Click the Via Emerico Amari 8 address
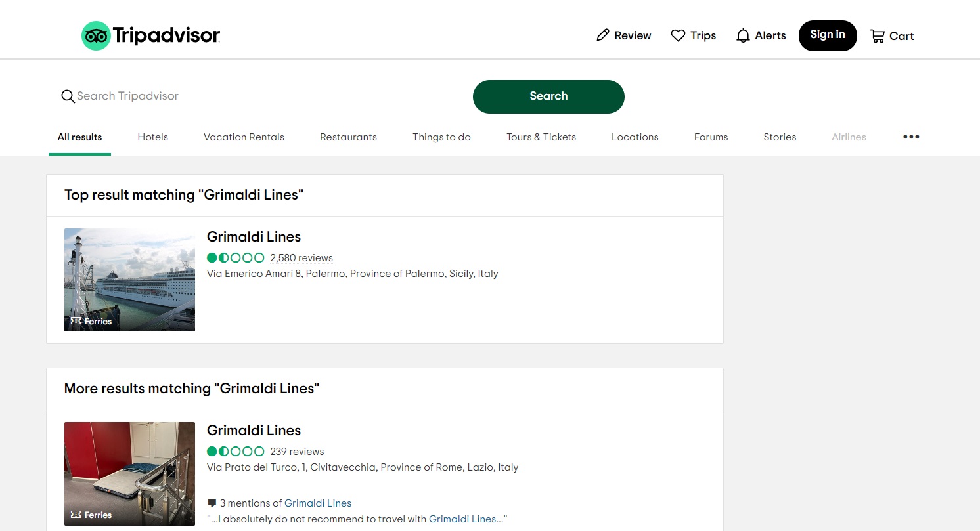 click(x=353, y=274)
